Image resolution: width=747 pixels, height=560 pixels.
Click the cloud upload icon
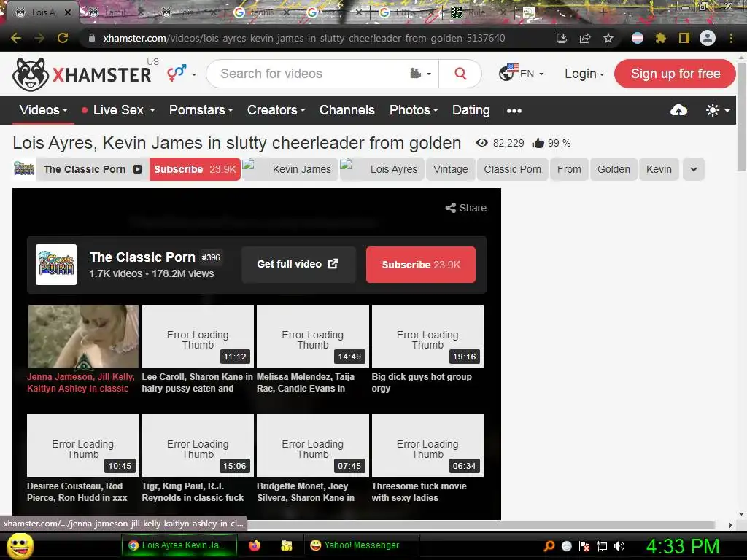click(678, 111)
